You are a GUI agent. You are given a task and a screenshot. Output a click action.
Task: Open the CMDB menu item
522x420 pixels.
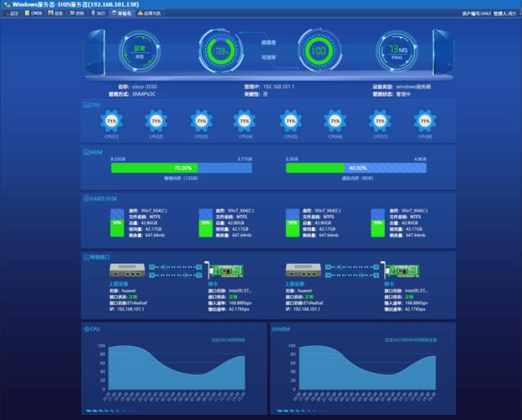tap(34, 13)
